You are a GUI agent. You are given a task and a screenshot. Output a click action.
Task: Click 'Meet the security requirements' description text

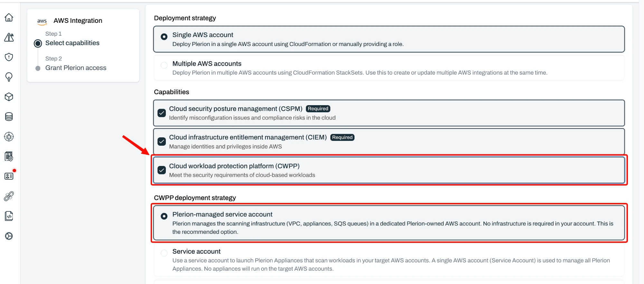[x=242, y=175]
